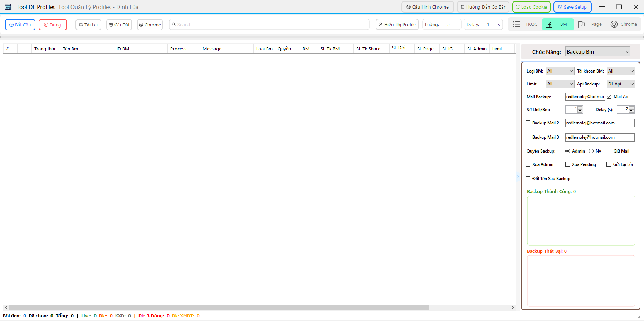
Task: Click the Chrome toolbar button
Action: pos(150,25)
